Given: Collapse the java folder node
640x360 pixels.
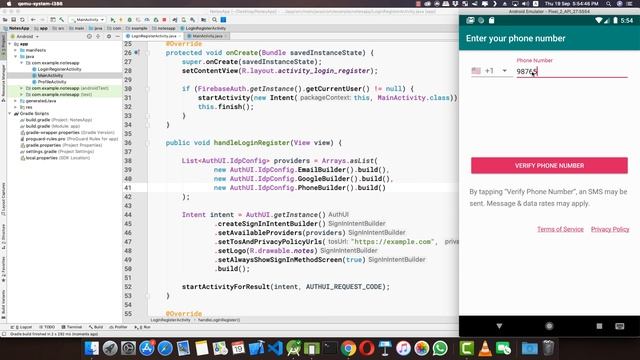Looking at the screenshot, I should [16, 56].
